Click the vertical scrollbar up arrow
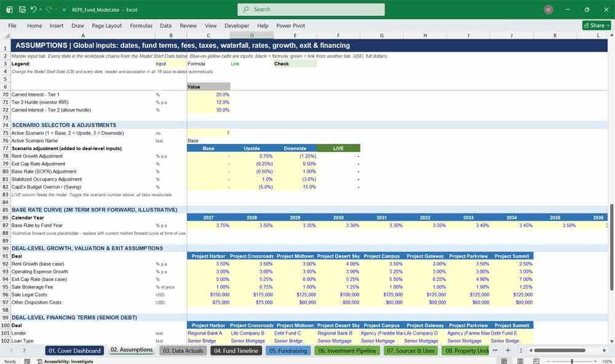615x364 pixels. point(611,35)
